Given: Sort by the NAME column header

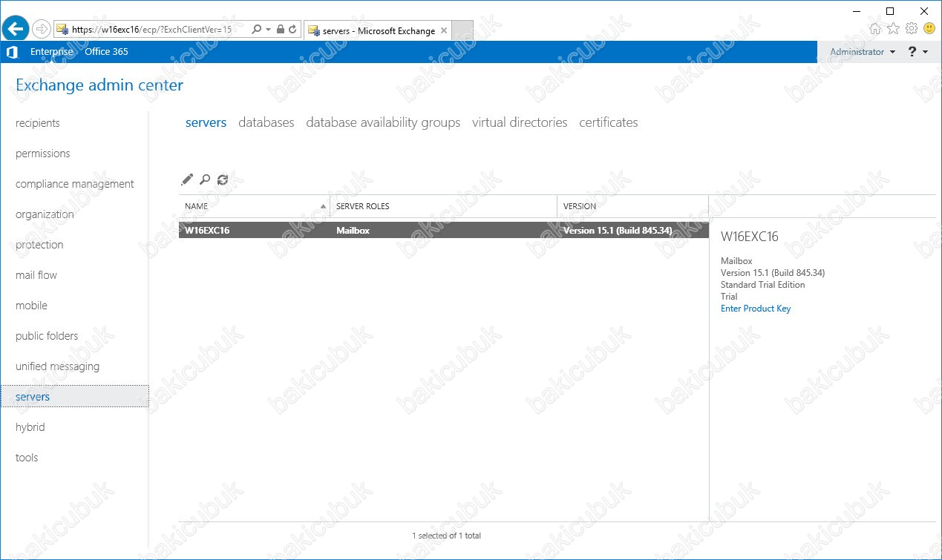Looking at the screenshot, I should (255, 206).
